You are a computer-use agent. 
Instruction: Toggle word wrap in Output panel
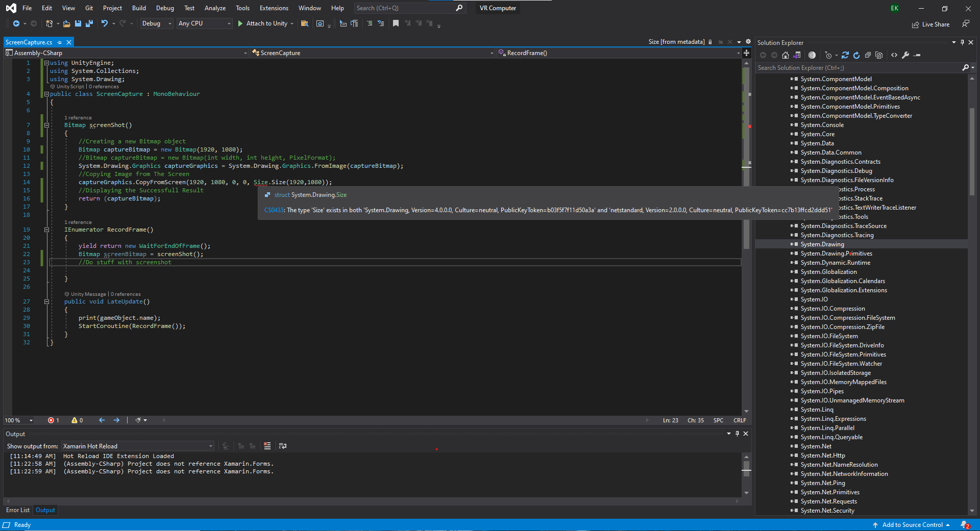(x=283, y=446)
